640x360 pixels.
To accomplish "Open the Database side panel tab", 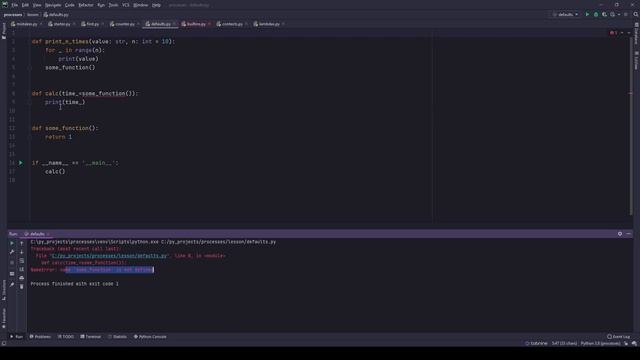I will click(636, 34).
